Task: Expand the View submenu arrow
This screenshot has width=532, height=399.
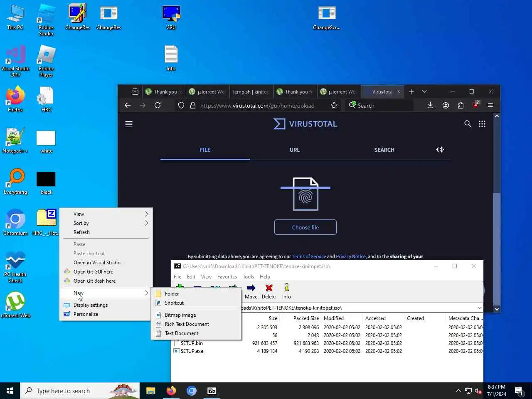Action: [x=146, y=214]
